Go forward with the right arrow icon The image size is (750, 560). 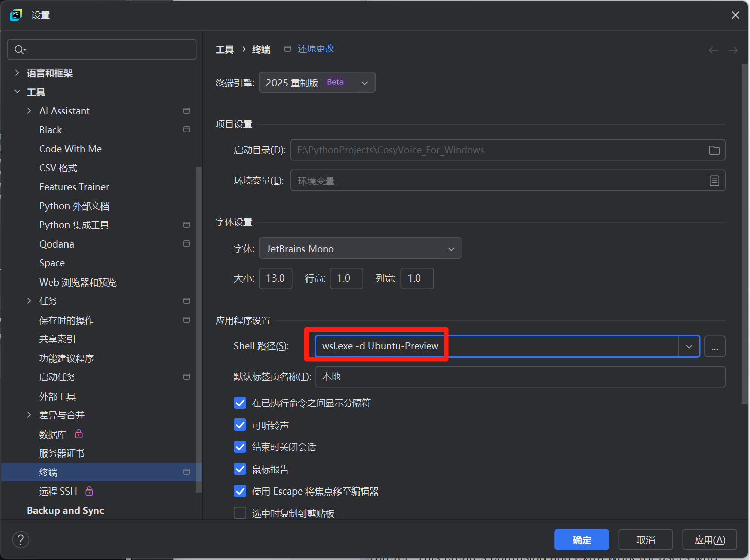[x=733, y=50]
